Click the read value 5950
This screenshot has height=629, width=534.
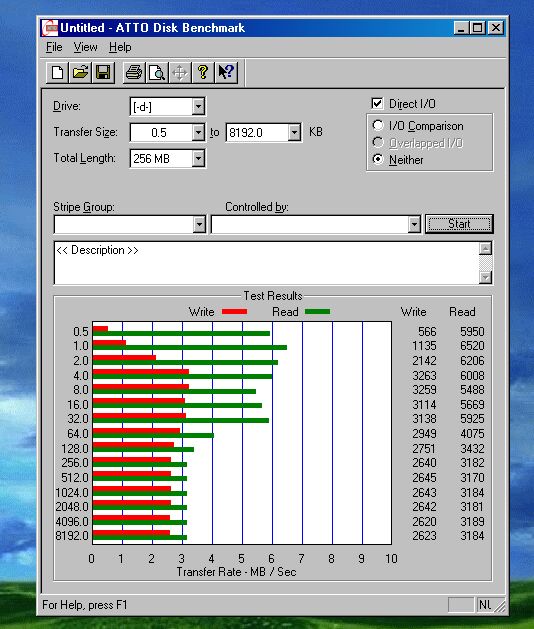pyautogui.click(x=472, y=332)
